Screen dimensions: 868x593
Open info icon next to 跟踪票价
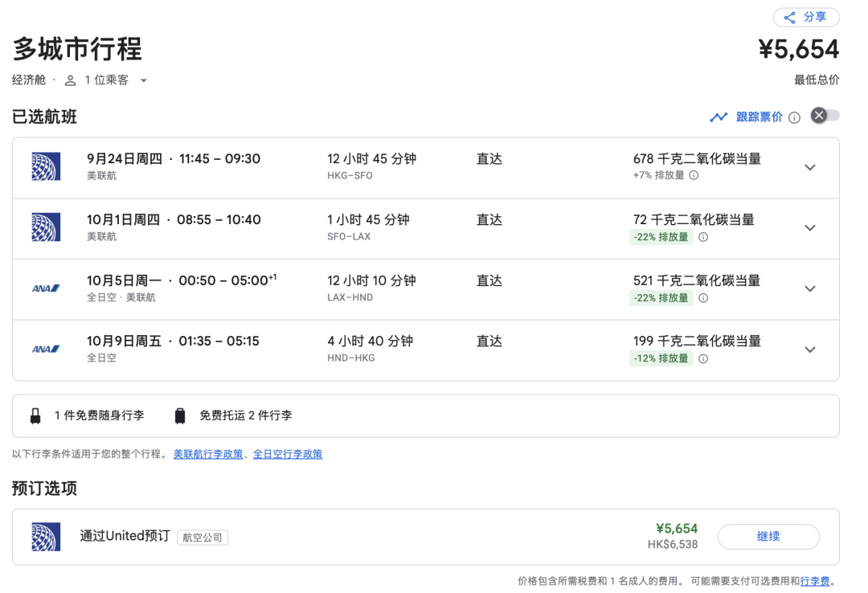pos(794,117)
